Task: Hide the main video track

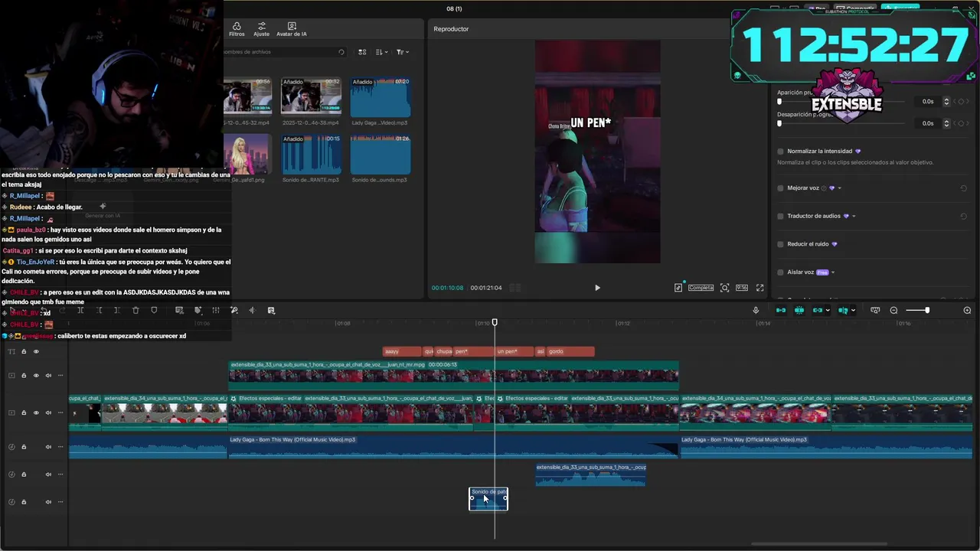Action: (x=36, y=413)
